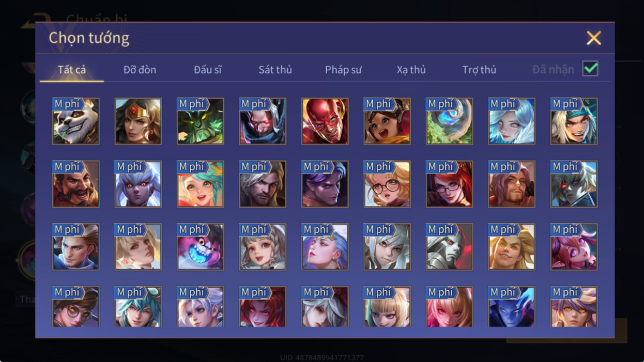The image size is (644, 362).
Task: Choose the gray armored knight with red eye
Action: pos(450,247)
